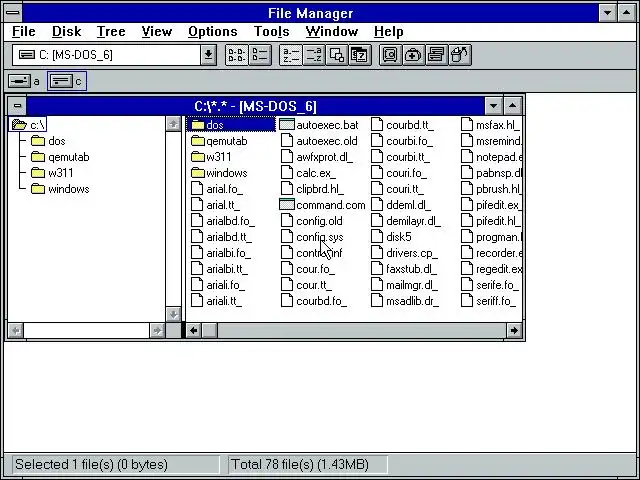The height and width of the screenshot is (480, 640).
Task: Click the 'Selected 1 file(s) (0 bytes)' status text
Action: click(91, 464)
